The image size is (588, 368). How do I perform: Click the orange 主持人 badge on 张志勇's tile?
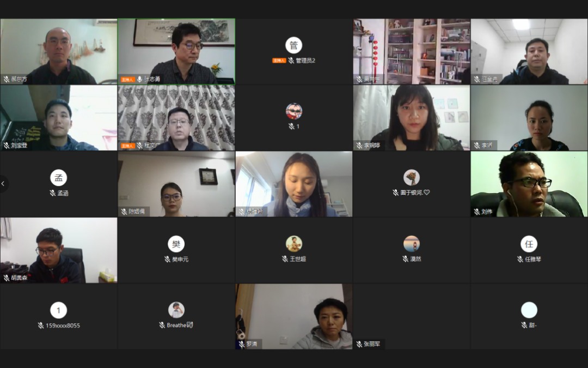point(127,79)
